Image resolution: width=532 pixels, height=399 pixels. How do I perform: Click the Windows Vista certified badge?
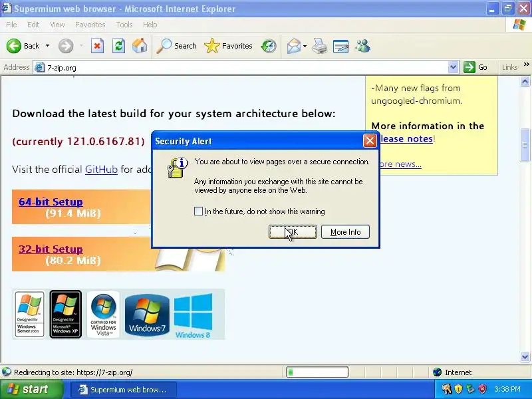point(104,315)
